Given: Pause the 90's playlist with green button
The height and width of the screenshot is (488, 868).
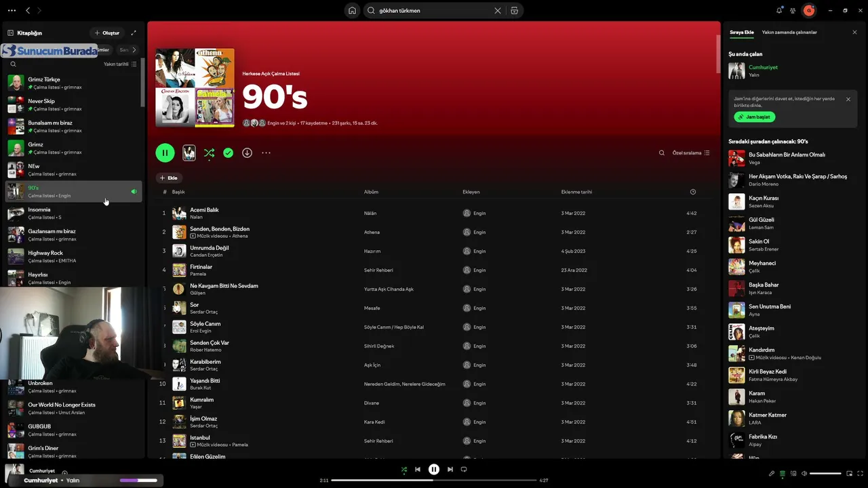Looking at the screenshot, I should point(165,152).
